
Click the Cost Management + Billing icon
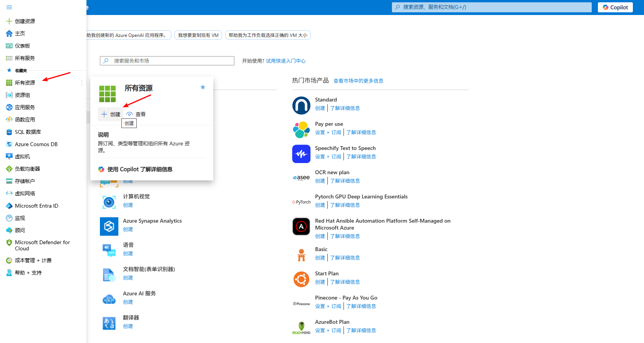click(9, 260)
